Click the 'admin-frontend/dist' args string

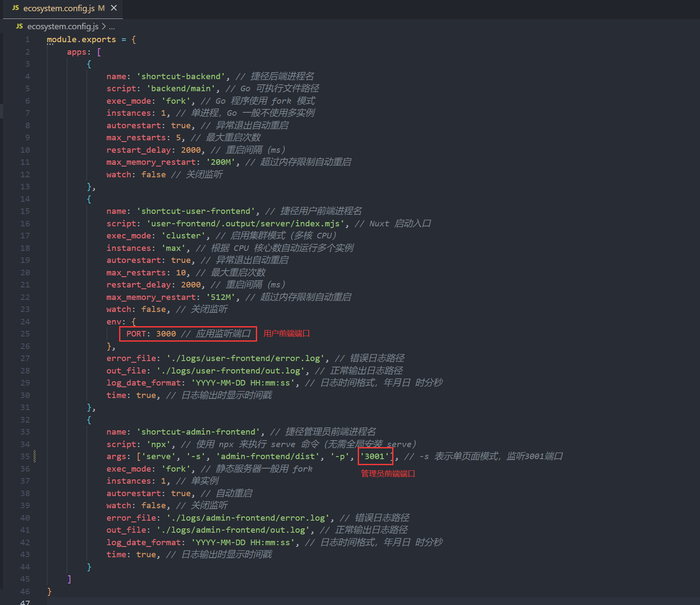(268, 457)
